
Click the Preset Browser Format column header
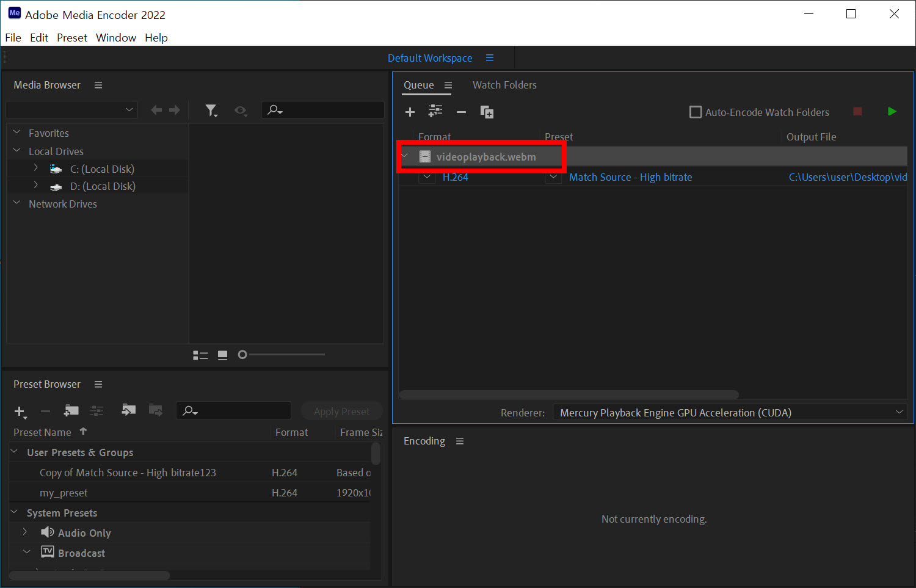(x=291, y=432)
